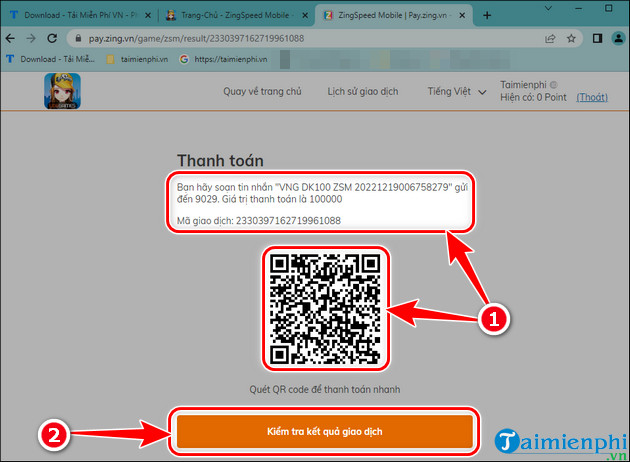The width and height of the screenshot is (630, 462).
Task: Minimize the browser window
Action: (579, 8)
